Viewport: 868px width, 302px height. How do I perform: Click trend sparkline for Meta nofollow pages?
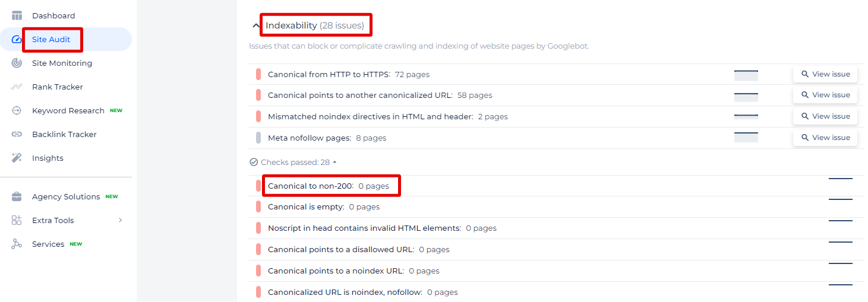pyautogui.click(x=746, y=137)
